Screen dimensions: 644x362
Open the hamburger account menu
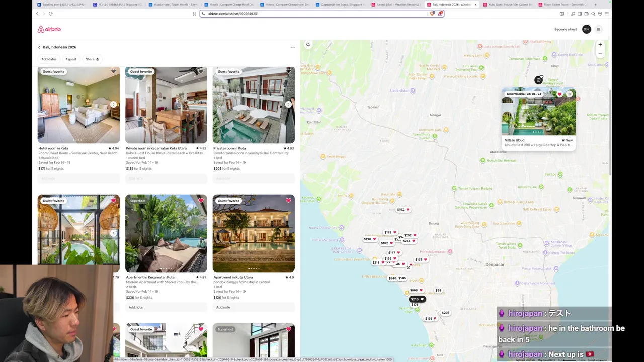click(598, 29)
